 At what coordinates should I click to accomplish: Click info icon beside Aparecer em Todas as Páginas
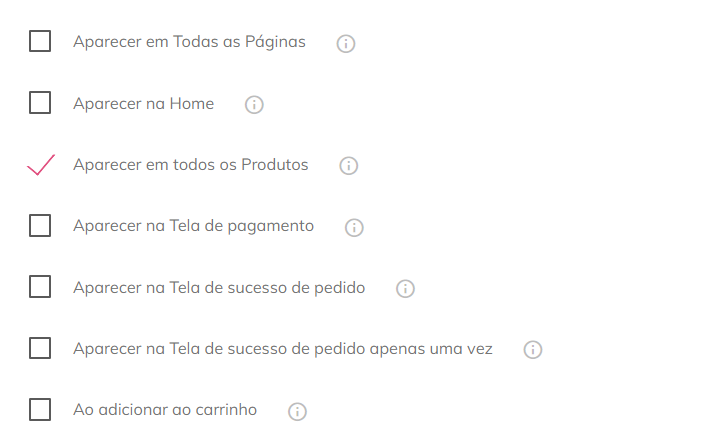pyautogui.click(x=345, y=43)
